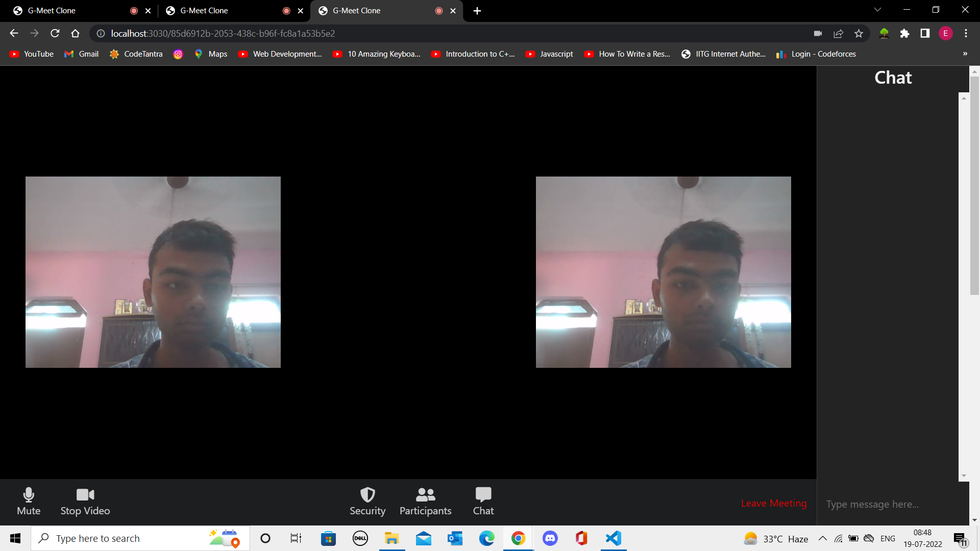Expand the bookmarks overflow chevron

tap(966, 54)
